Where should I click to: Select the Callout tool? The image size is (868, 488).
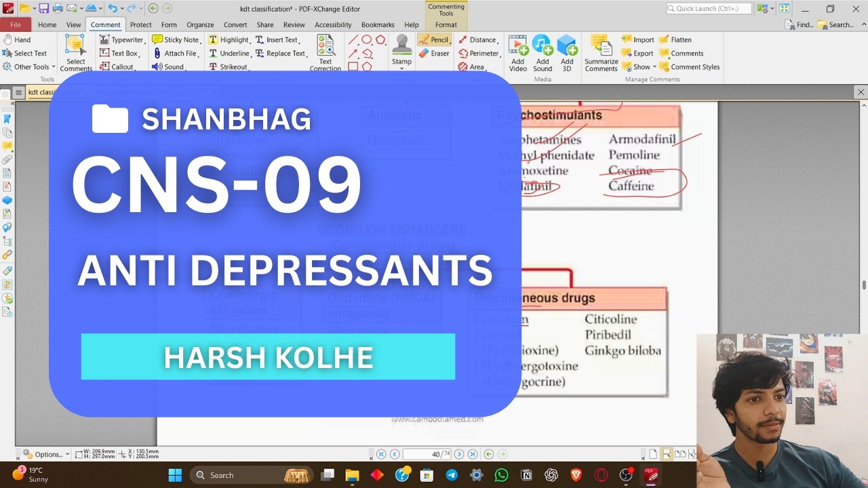[117, 67]
